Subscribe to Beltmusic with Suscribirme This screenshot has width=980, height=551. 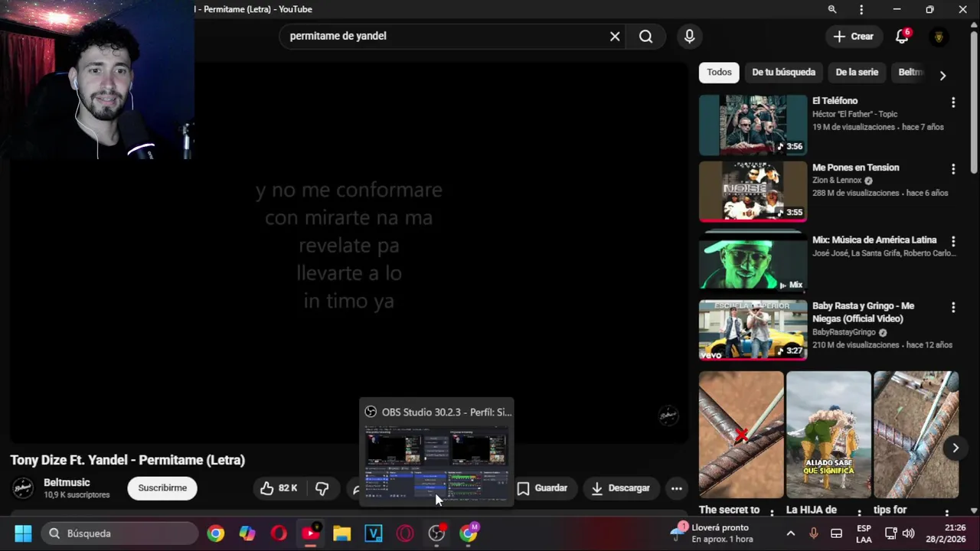pos(162,488)
